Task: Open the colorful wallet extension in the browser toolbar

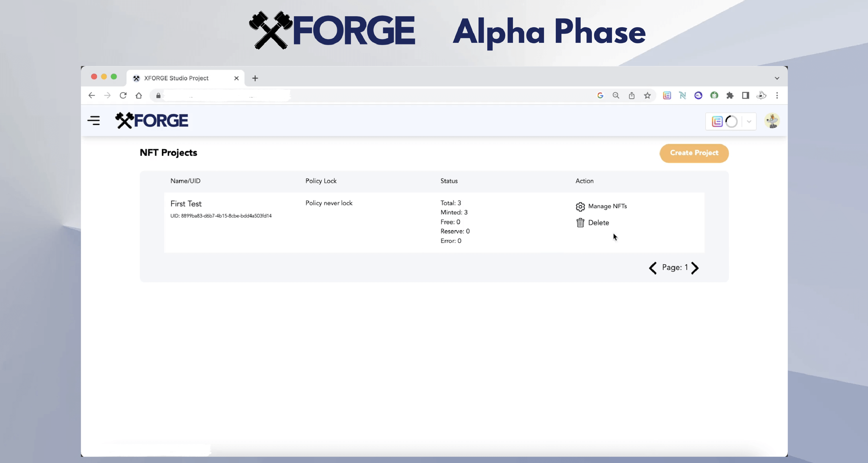Action: pos(667,96)
